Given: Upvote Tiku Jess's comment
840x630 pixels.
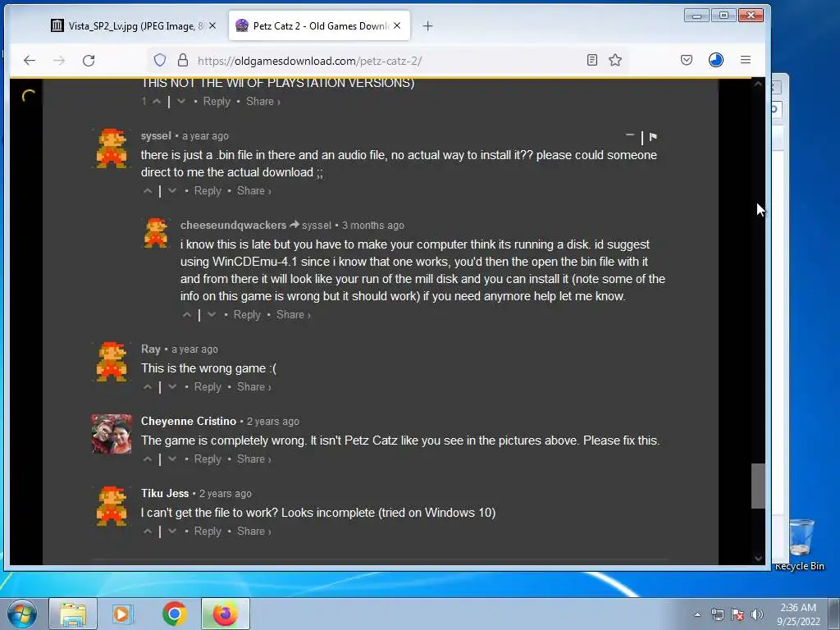Looking at the screenshot, I should pos(148,532).
